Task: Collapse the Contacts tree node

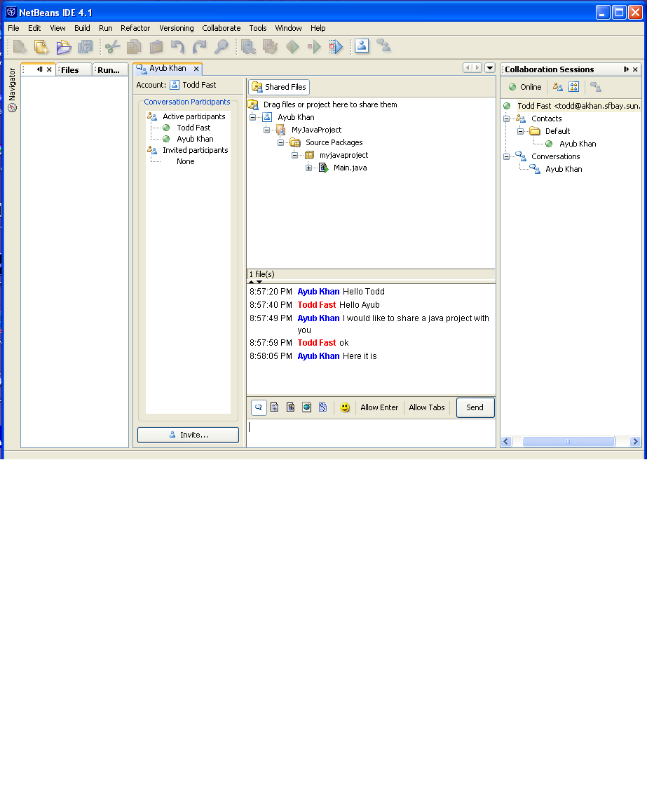Action: 506,119
